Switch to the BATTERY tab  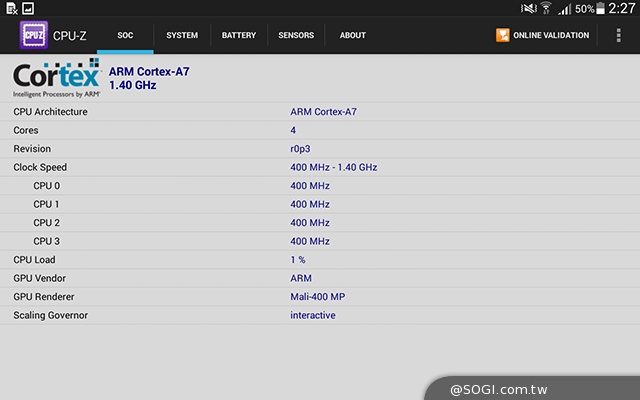239,36
